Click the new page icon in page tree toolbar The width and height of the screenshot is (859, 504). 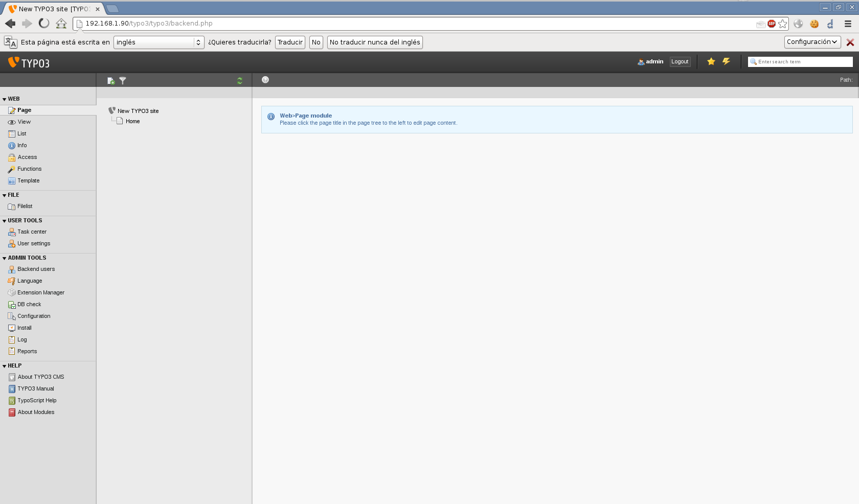click(111, 81)
